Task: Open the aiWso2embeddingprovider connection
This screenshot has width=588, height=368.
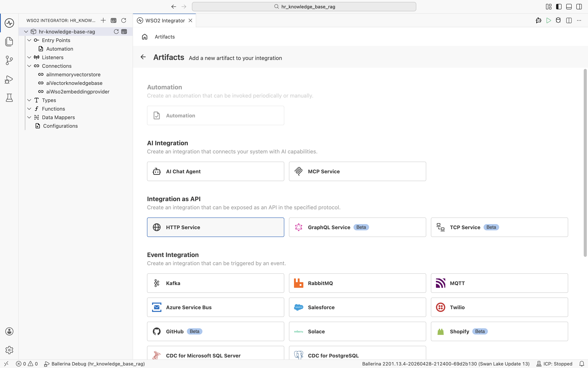Action: point(78,92)
